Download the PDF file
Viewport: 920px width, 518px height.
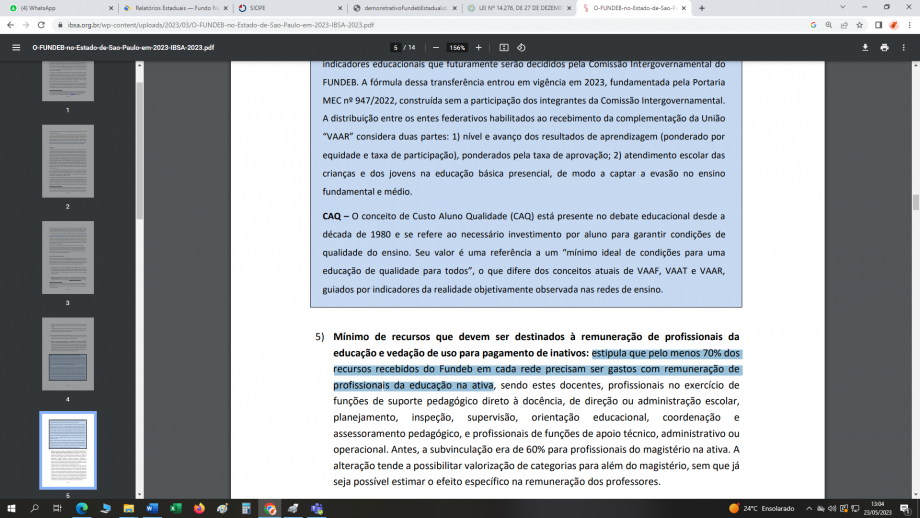point(865,48)
